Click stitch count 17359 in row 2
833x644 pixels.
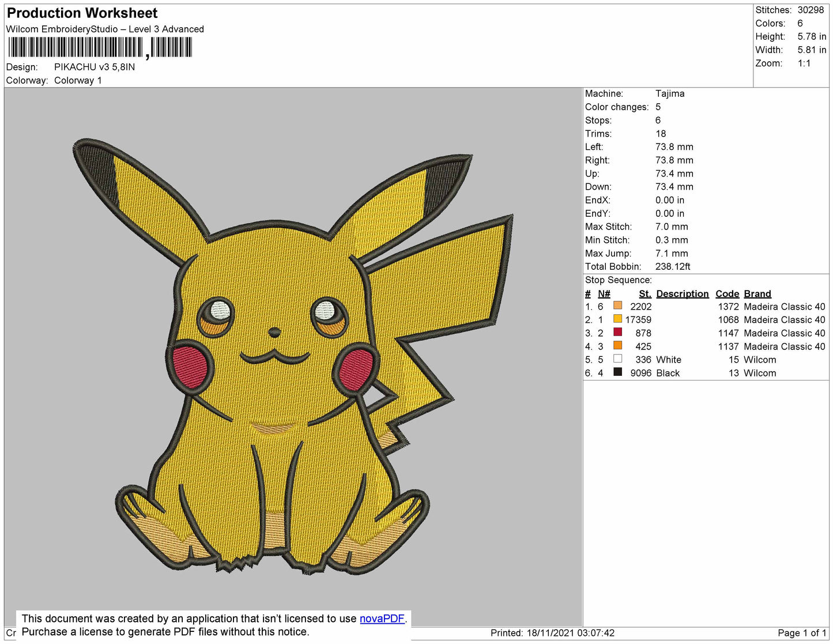coord(638,320)
